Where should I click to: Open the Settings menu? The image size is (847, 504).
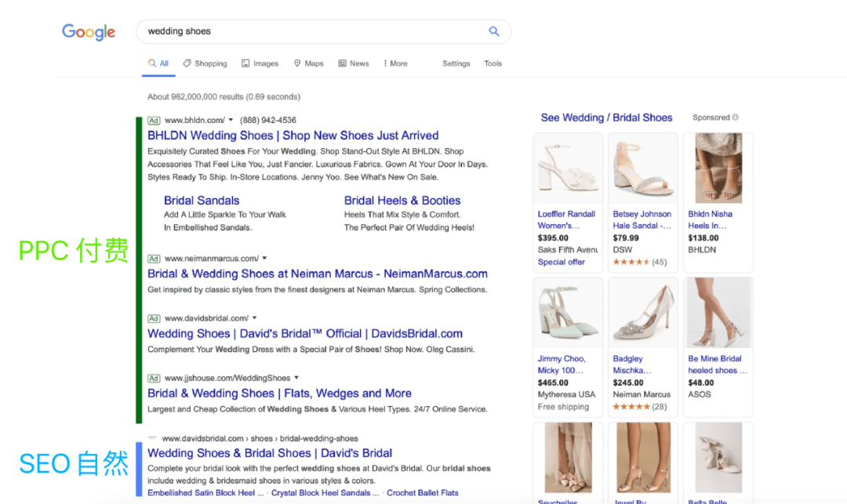point(456,63)
